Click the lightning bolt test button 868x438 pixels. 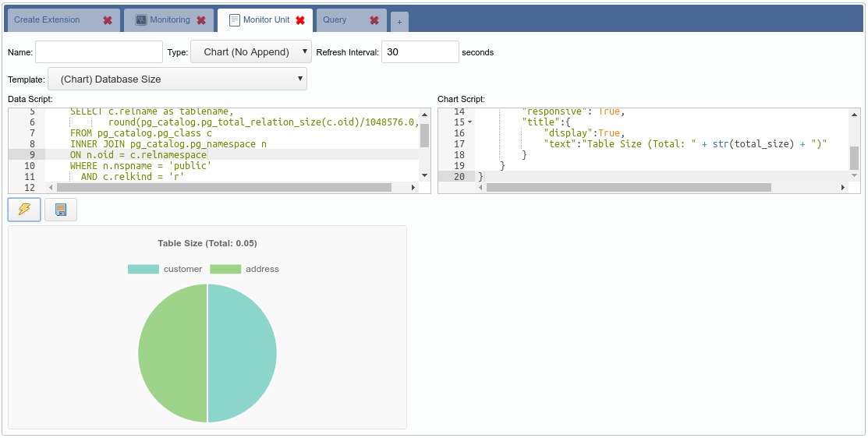[24, 210]
